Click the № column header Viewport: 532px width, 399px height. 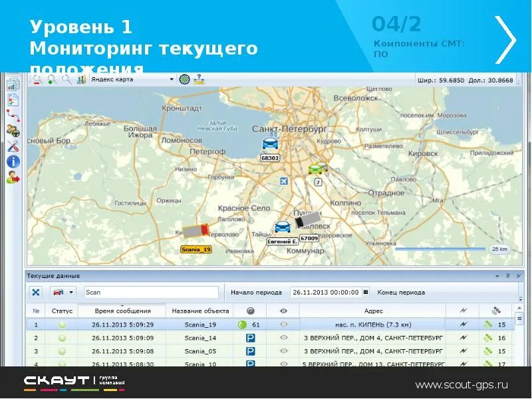[x=36, y=311]
